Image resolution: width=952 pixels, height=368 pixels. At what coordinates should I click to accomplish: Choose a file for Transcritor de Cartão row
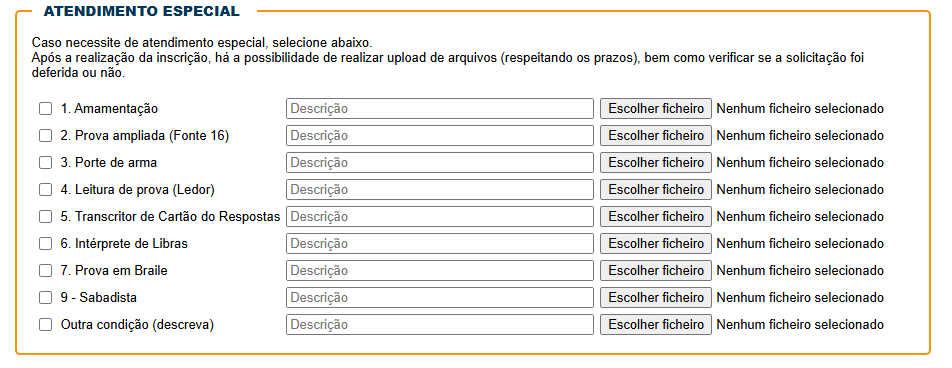pos(656,217)
